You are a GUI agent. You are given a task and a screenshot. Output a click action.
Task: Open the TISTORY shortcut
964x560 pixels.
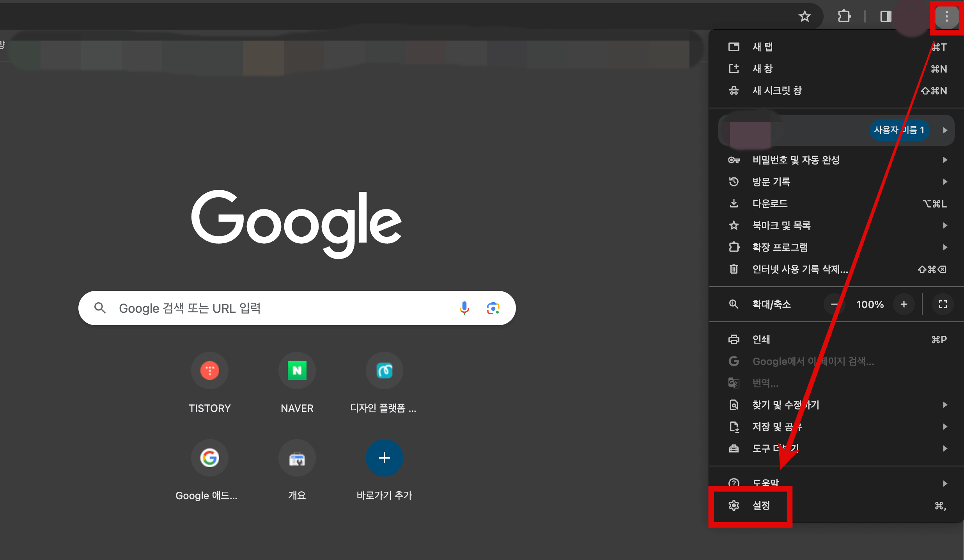[x=210, y=371]
